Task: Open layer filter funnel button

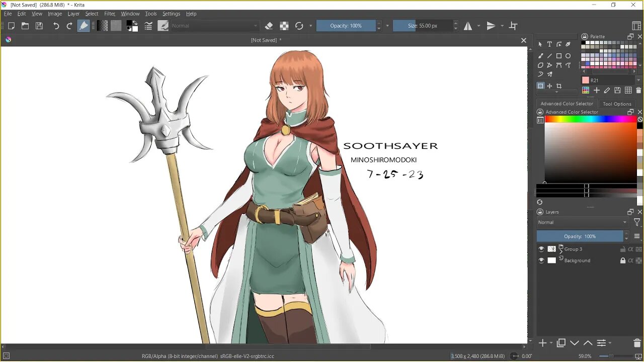Action: pyautogui.click(x=636, y=222)
